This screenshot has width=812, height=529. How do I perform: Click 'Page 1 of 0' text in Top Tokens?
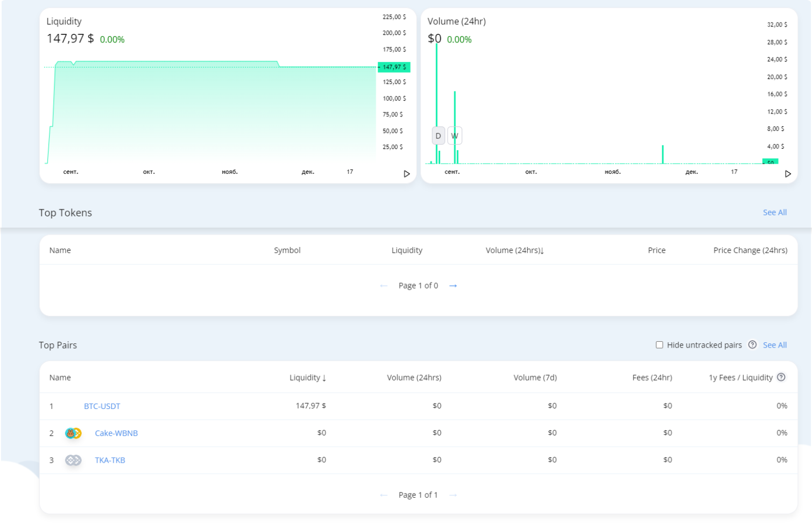[418, 286]
